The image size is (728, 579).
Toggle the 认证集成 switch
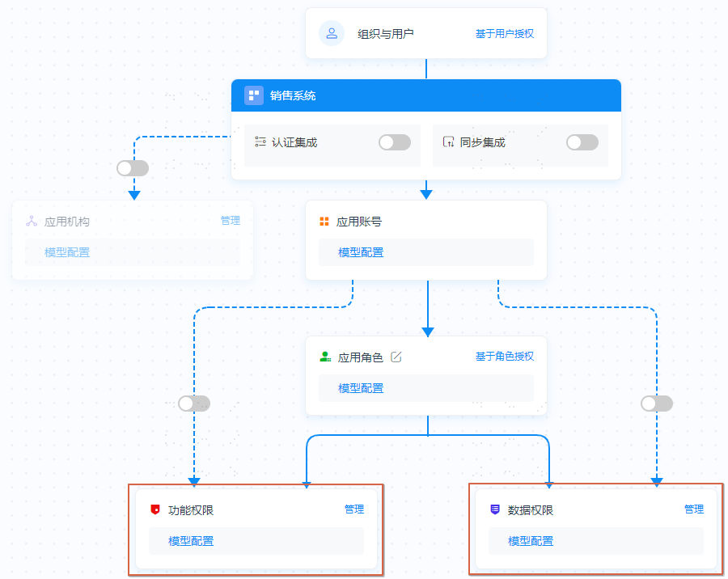[x=395, y=142]
